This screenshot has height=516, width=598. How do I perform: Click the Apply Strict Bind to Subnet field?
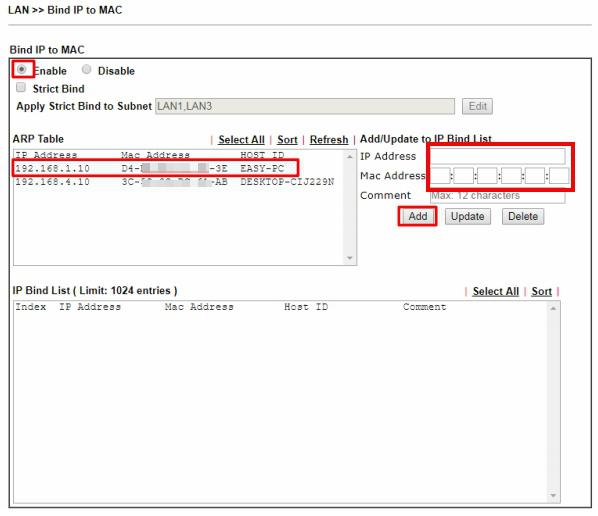305,106
